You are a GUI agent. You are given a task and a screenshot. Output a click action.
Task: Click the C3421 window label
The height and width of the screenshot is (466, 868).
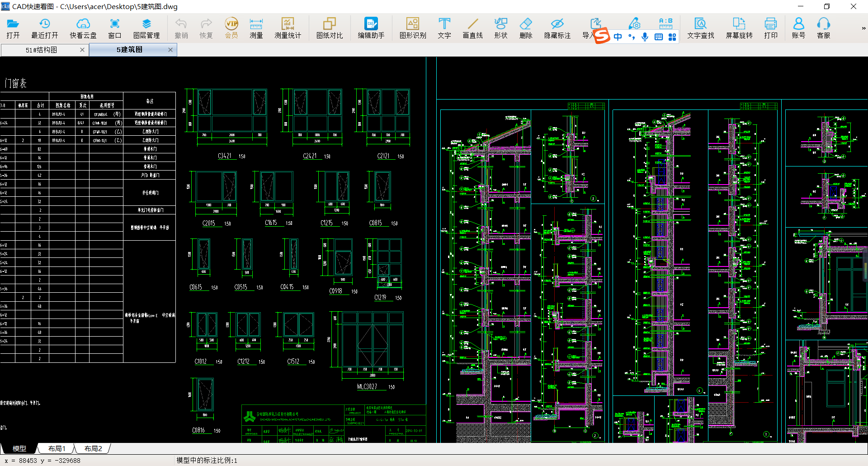click(225, 156)
